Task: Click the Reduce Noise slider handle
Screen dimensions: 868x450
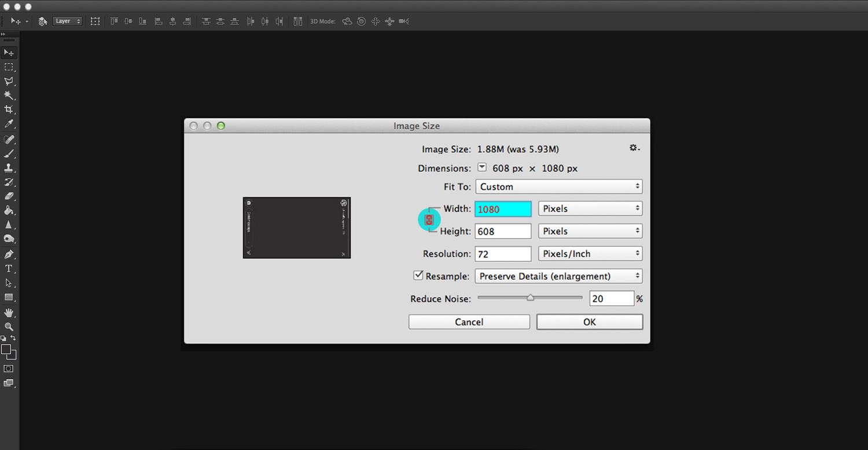Action: (x=530, y=298)
